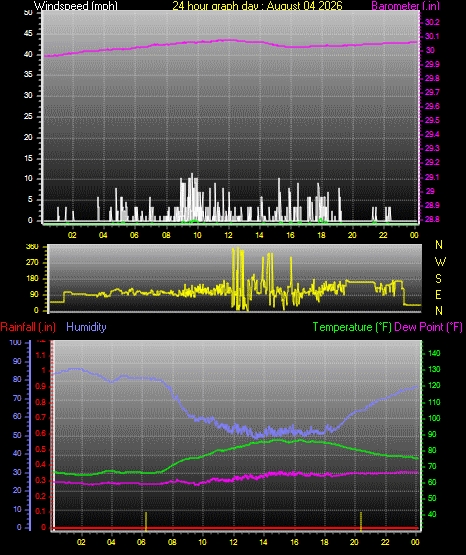Select the Humidity legend label
Image resolution: width=466 pixels, height=555 pixels.
tap(86, 327)
